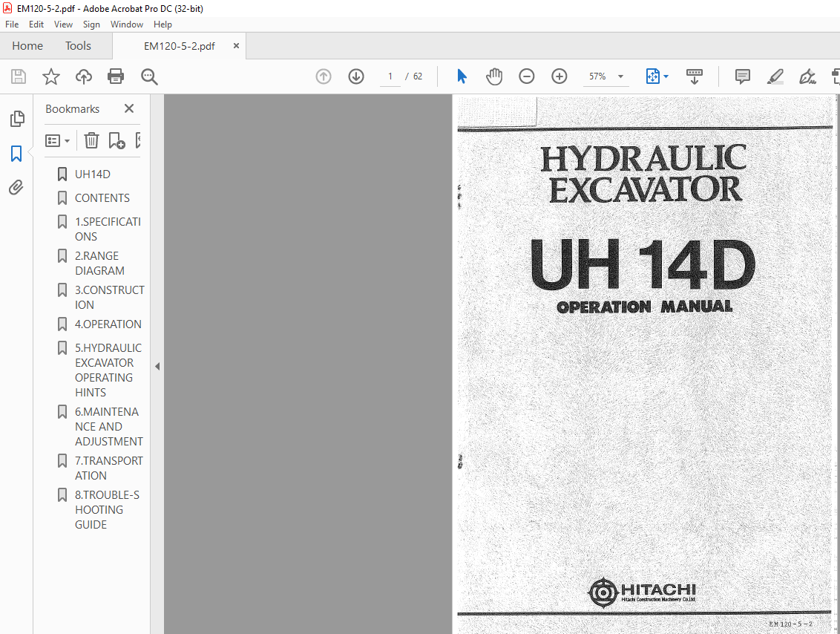Open bookmarks Options dropdown menu
Screen dimensions: 840x634
point(58,141)
